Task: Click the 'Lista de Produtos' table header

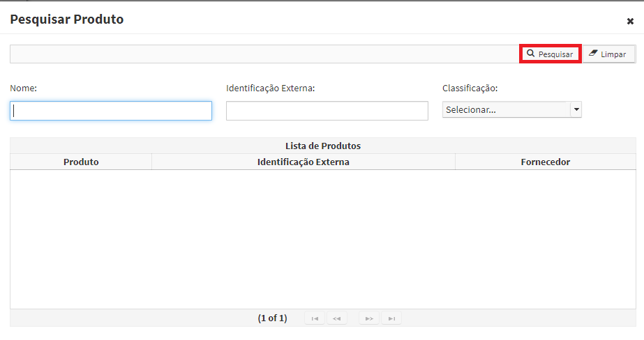Action: tap(323, 146)
